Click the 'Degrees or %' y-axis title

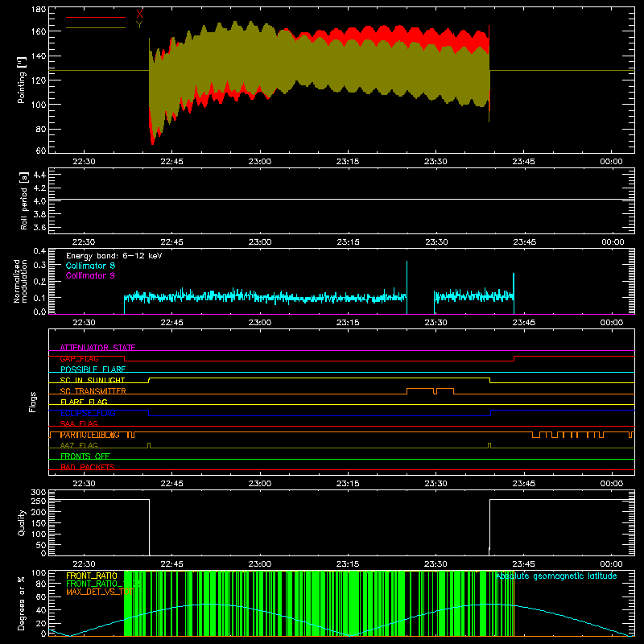[x=22, y=603]
